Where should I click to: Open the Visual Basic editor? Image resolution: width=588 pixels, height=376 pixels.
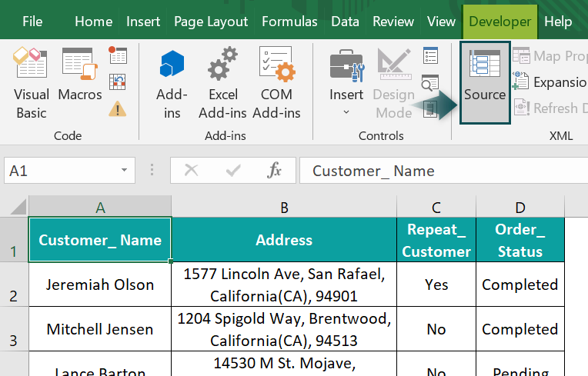32,82
